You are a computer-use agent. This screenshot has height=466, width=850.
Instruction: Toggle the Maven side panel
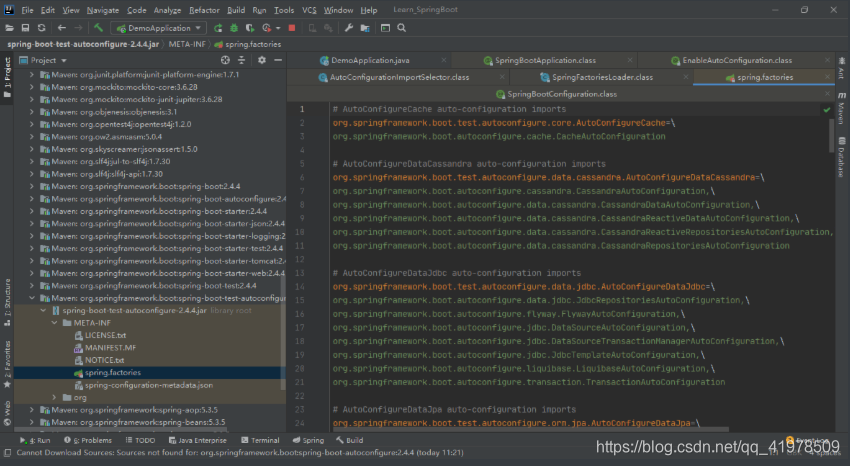coord(841,108)
